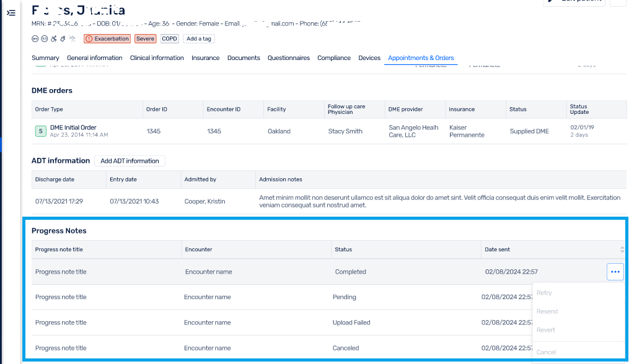Sort by Date sent column arrows
The height and width of the screenshot is (364, 629).
pyautogui.click(x=622, y=249)
